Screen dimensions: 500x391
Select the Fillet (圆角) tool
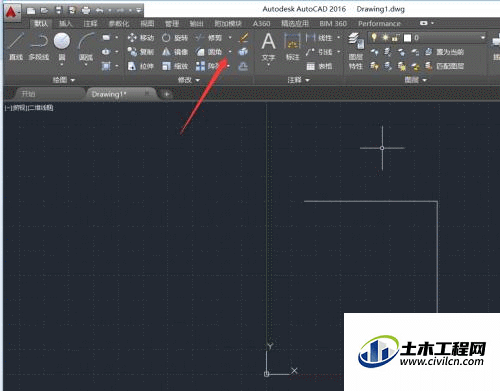tap(209, 52)
